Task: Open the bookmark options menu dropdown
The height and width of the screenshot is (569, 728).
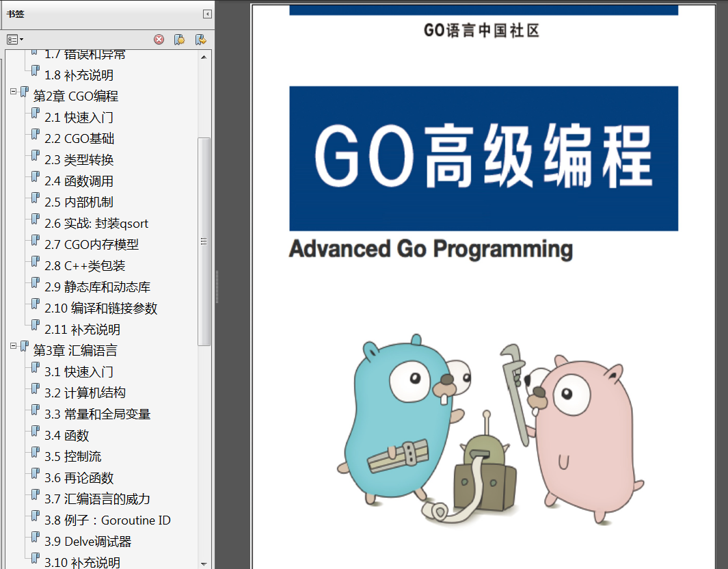Action: click(x=15, y=40)
